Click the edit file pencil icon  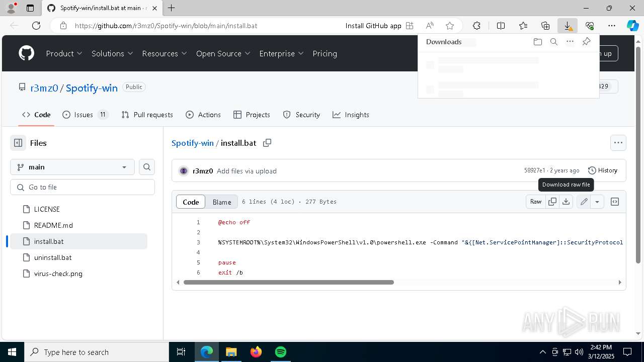(x=584, y=202)
